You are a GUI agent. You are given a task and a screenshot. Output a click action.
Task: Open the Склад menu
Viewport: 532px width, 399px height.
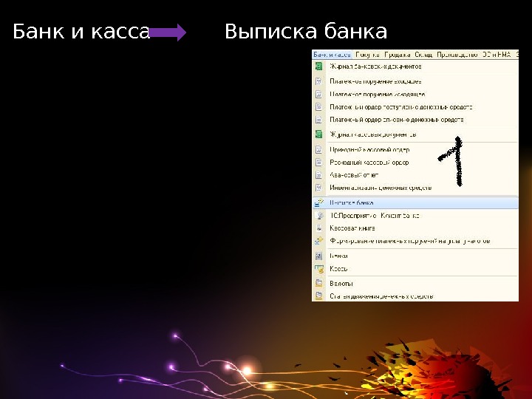423,55
